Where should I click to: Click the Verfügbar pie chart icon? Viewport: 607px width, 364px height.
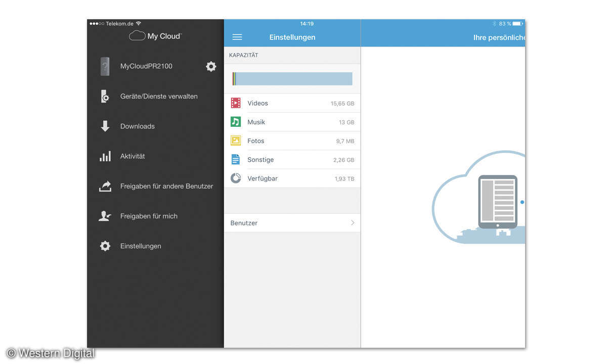[x=236, y=178]
